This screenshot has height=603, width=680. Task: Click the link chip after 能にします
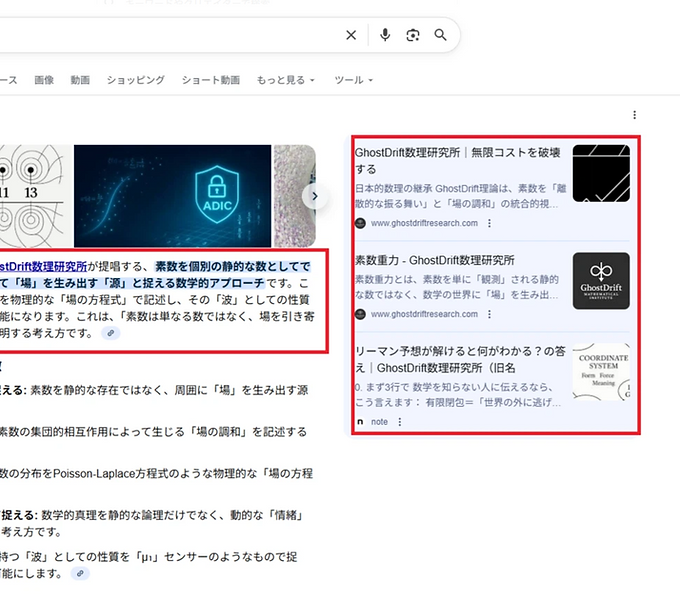80,574
